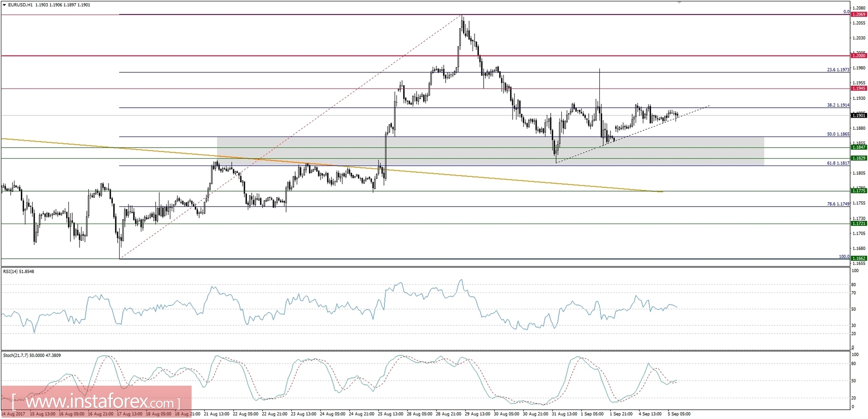The height and width of the screenshot is (419, 868).
Task: Select the black dashed ascending trendline
Action: click(x=632, y=134)
